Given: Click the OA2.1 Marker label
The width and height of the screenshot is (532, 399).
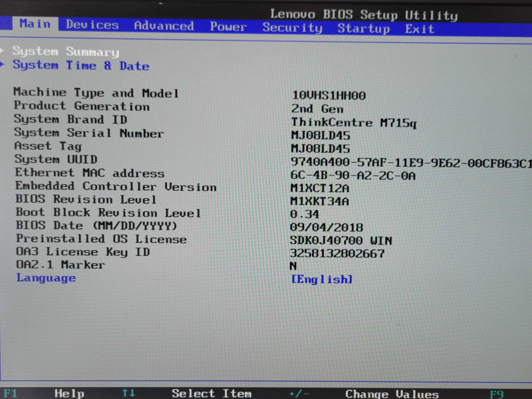Looking at the screenshot, I should pyautogui.click(x=61, y=265).
